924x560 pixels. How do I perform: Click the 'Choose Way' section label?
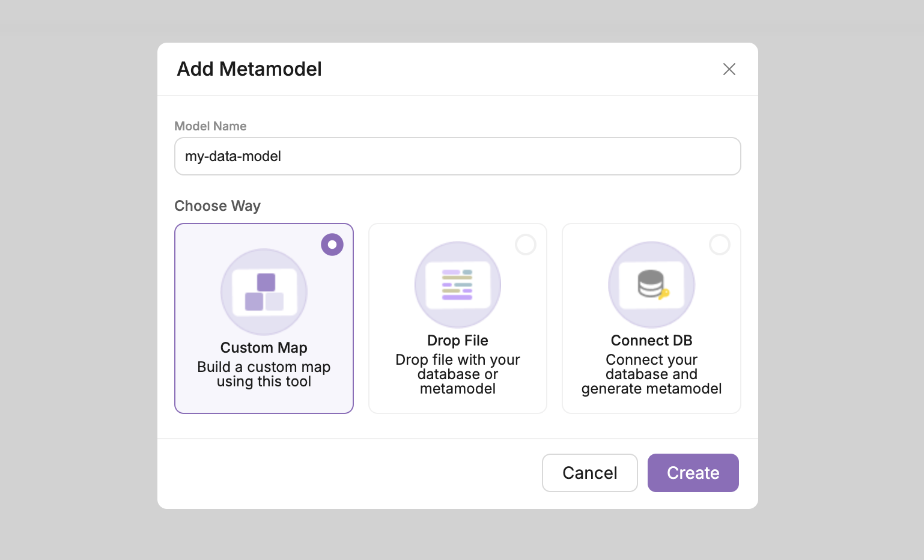point(217,206)
